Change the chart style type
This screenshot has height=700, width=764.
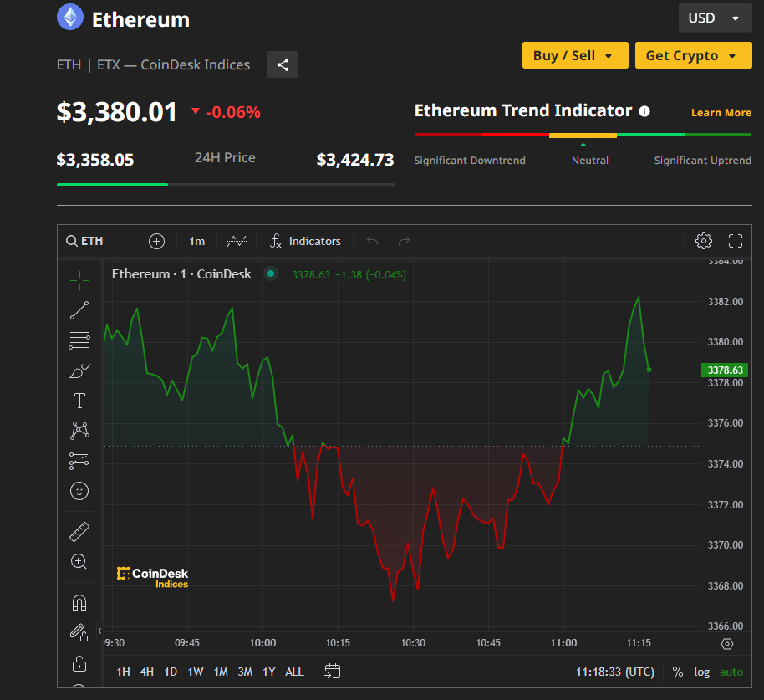(x=237, y=241)
